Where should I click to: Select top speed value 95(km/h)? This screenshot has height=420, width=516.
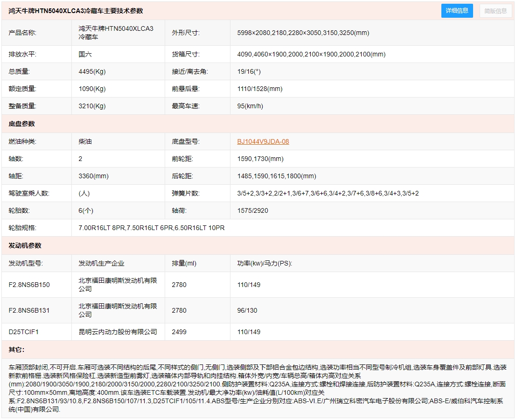coord(250,106)
